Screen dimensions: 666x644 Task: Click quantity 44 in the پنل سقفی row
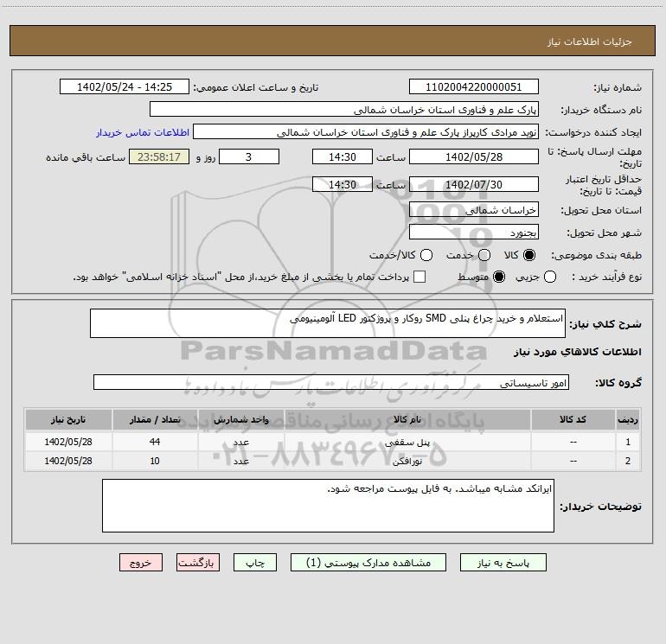pyautogui.click(x=155, y=442)
